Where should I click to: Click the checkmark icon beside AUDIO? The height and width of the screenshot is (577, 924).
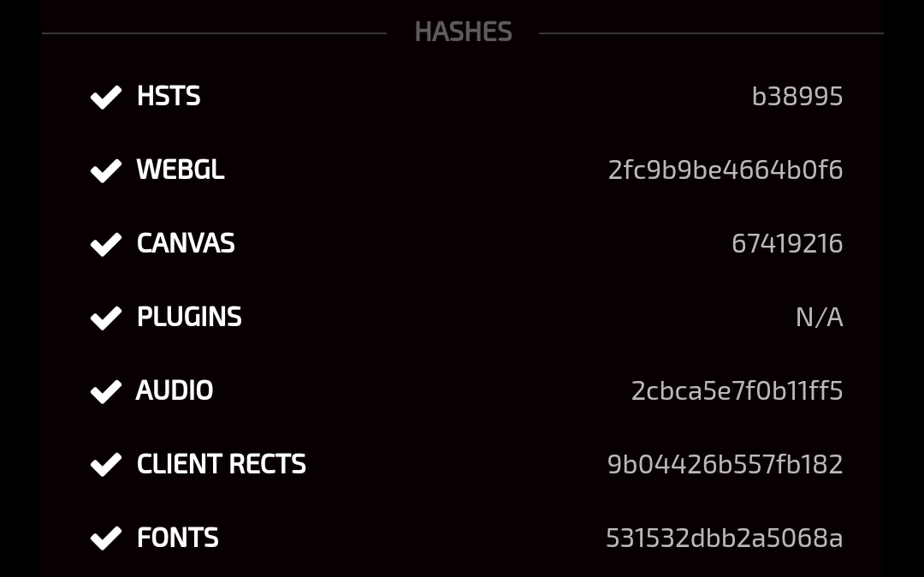click(106, 391)
